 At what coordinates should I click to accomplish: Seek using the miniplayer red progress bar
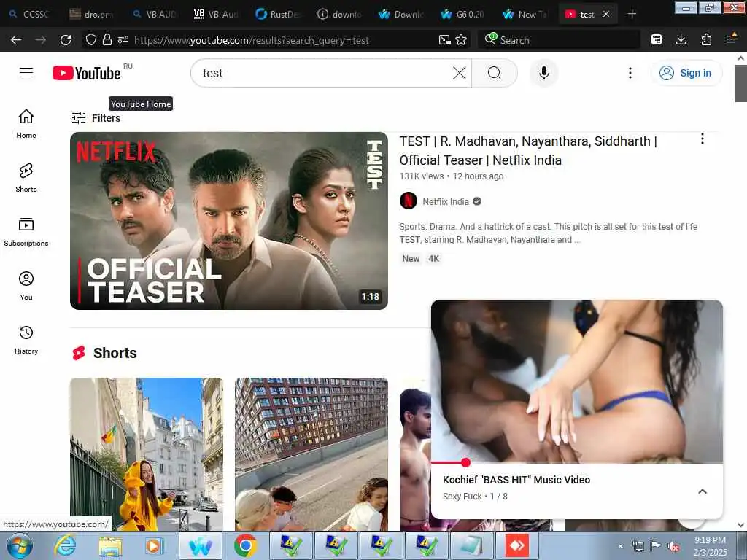(x=577, y=462)
